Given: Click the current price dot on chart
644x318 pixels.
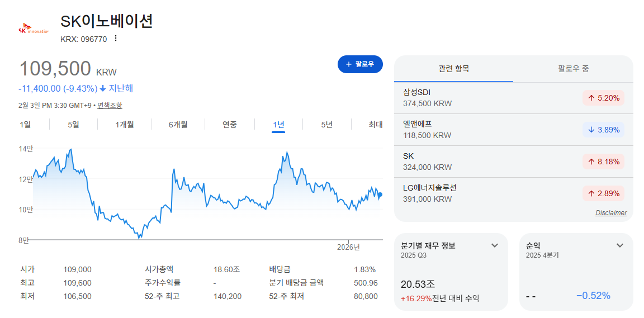Looking at the screenshot, I should (380, 194).
